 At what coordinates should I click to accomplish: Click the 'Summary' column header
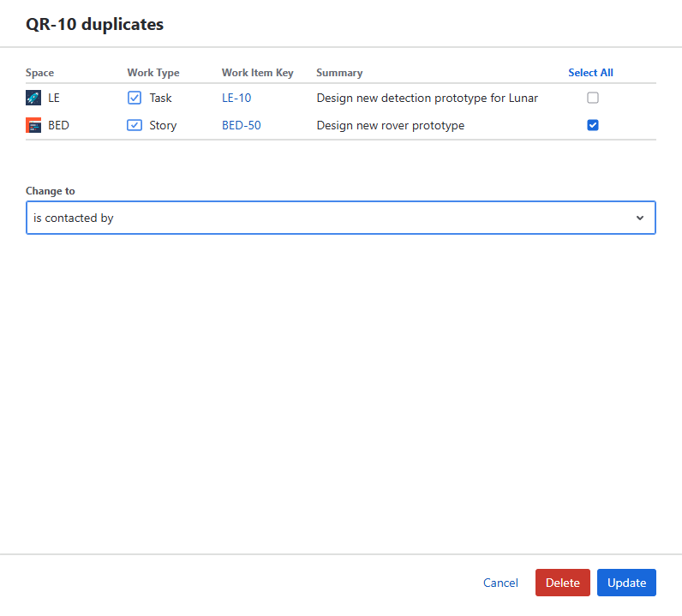tap(339, 73)
